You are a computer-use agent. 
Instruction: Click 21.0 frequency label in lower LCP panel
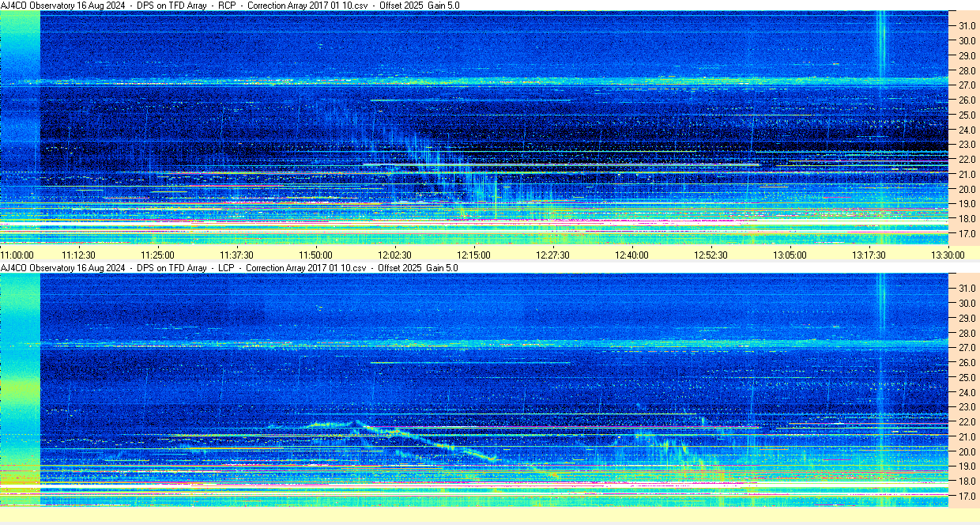tap(967, 437)
